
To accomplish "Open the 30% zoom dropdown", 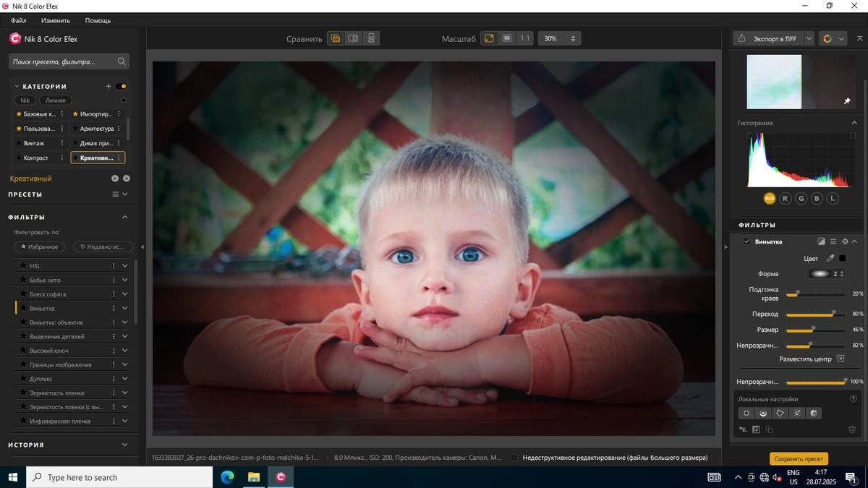I will pos(559,38).
